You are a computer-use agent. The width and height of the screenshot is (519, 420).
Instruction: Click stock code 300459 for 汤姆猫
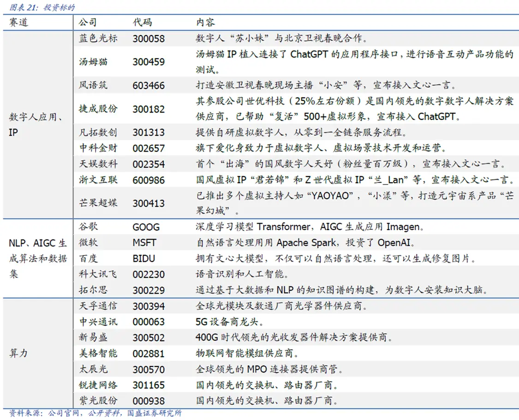pyautogui.click(x=148, y=62)
